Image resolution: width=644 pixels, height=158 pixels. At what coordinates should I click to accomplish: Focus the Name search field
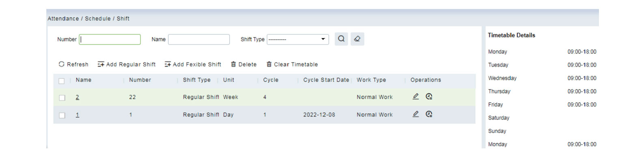(x=199, y=39)
